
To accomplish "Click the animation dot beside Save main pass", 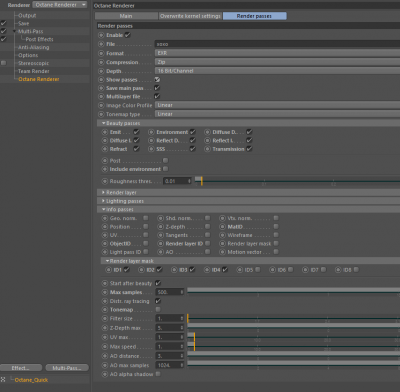I will click(101, 88).
